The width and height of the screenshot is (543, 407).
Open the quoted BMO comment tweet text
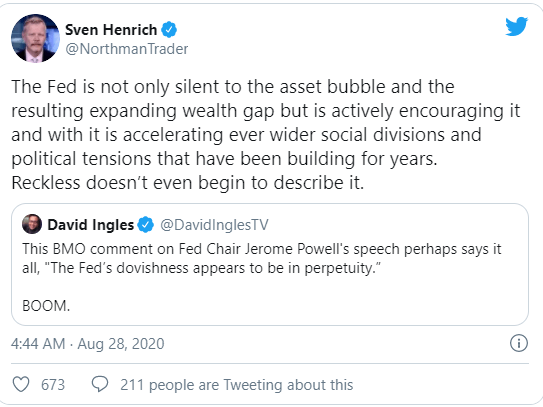coord(262,258)
